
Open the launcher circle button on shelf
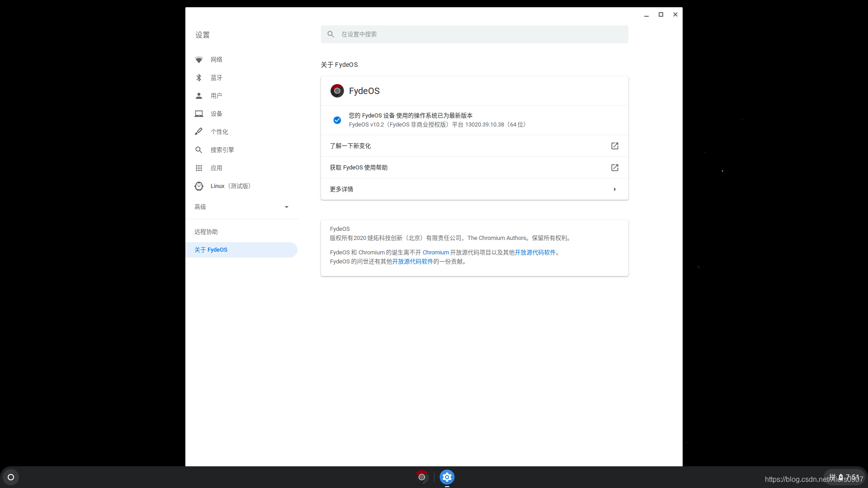[x=11, y=477]
